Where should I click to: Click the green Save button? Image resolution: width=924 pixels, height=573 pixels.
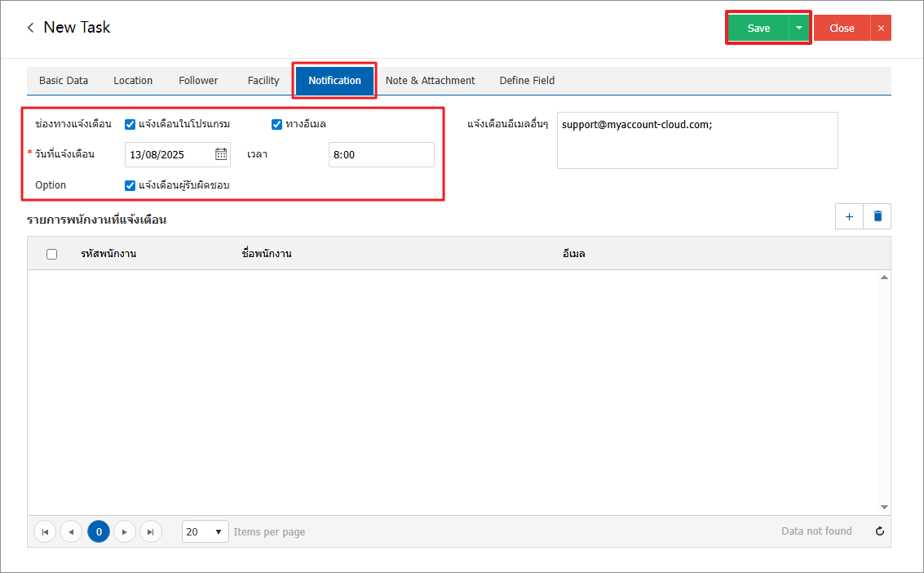tap(758, 28)
